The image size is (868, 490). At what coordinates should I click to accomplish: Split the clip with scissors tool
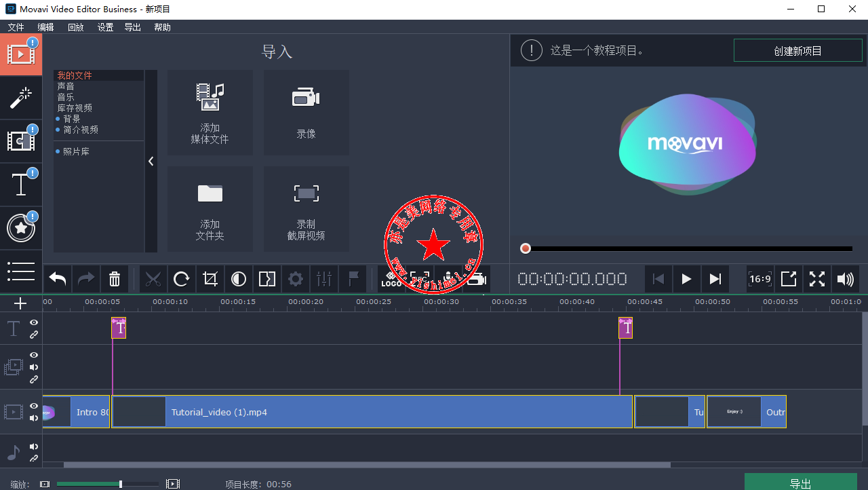(153, 279)
